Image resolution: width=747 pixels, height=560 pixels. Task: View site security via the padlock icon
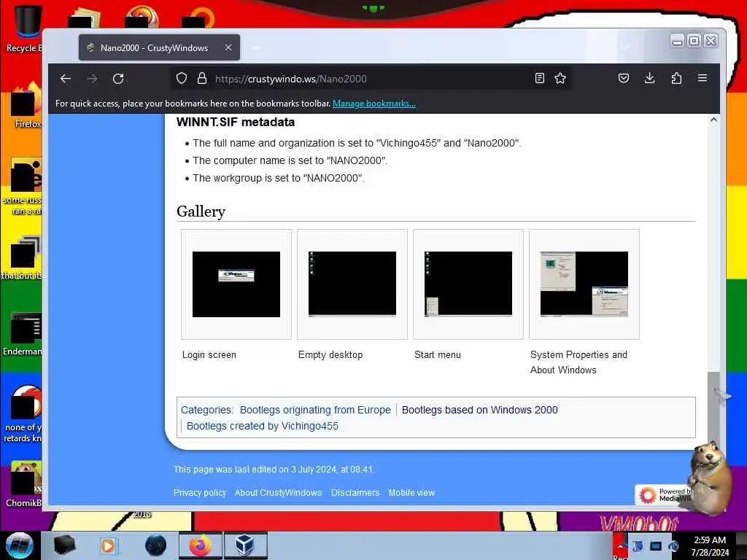click(202, 78)
